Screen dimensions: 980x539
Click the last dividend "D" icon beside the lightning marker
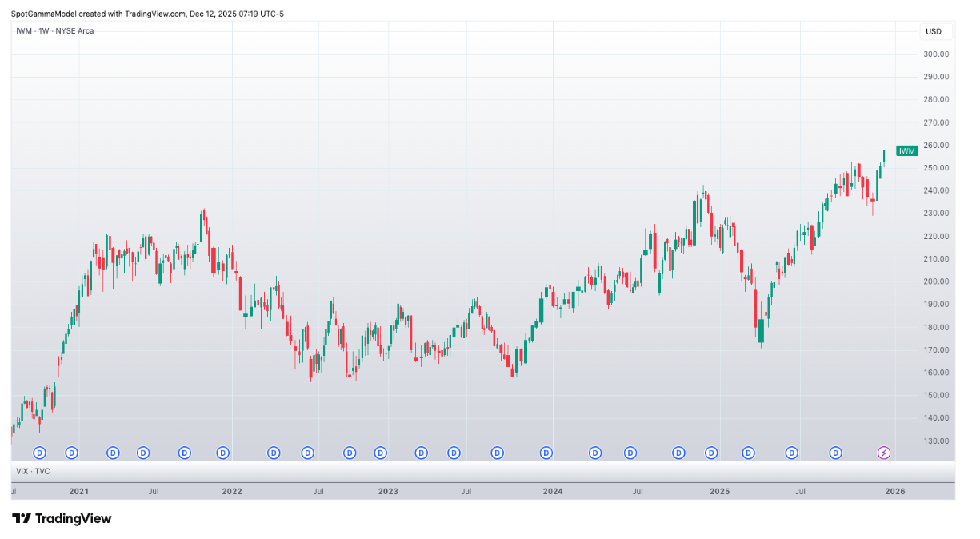(x=835, y=453)
